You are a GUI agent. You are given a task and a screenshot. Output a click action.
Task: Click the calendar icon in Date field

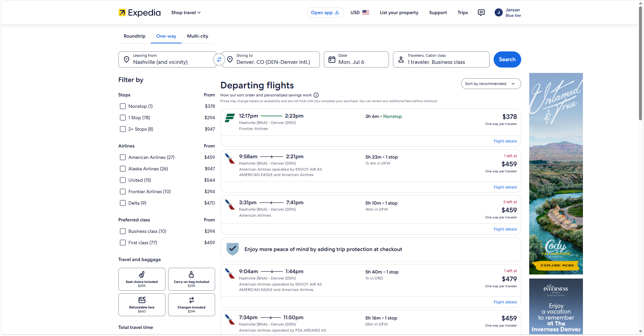(x=332, y=59)
